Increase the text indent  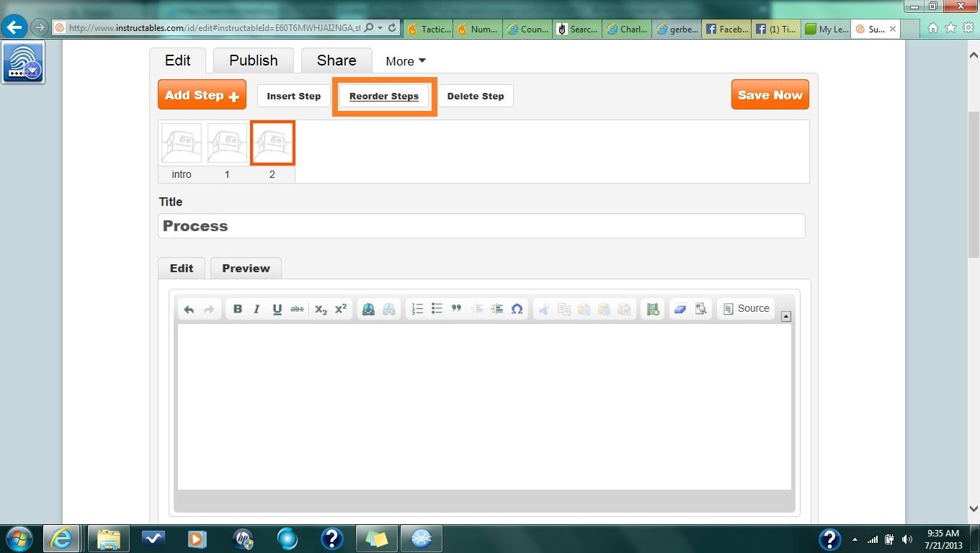pos(496,309)
